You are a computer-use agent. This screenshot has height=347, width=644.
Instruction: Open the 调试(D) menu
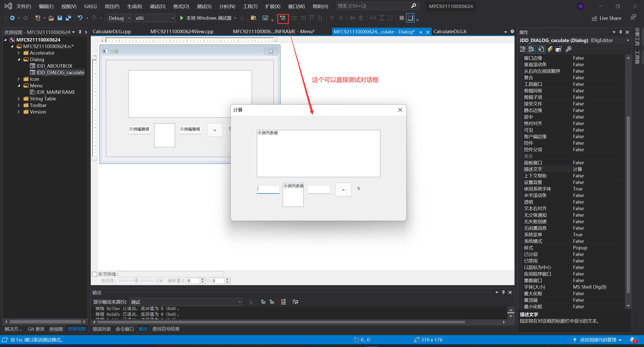(x=157, y=6)
